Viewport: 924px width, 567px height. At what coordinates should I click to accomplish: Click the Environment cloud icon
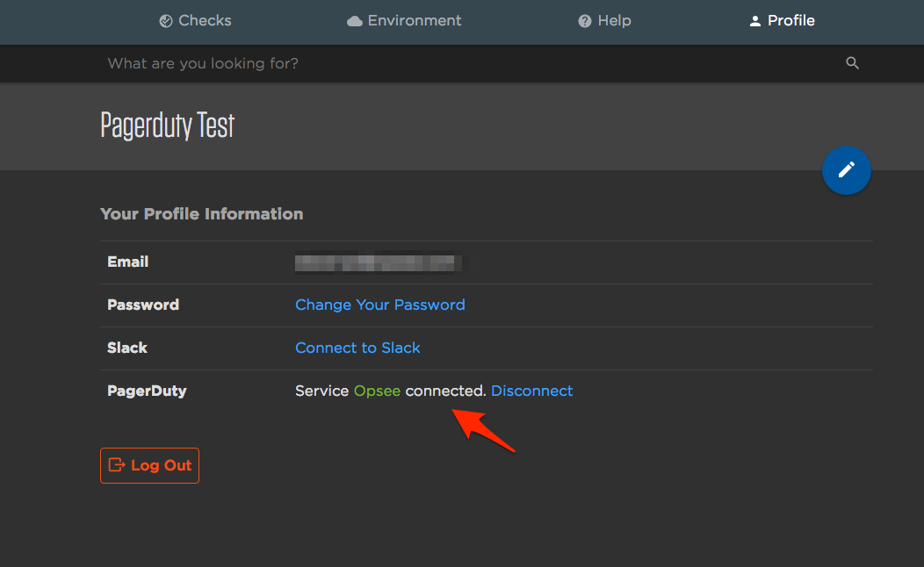(355, 21)
